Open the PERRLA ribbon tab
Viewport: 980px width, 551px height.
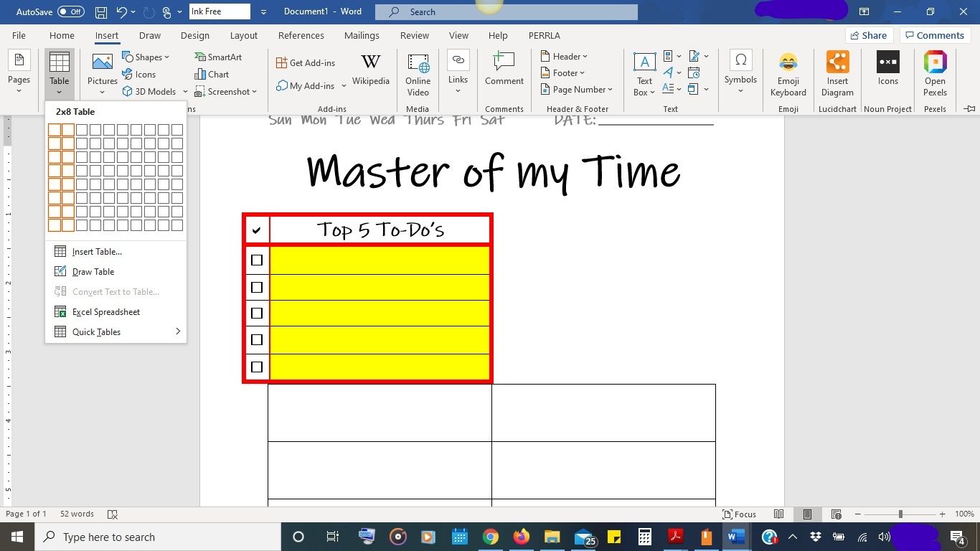coord(544,35)
